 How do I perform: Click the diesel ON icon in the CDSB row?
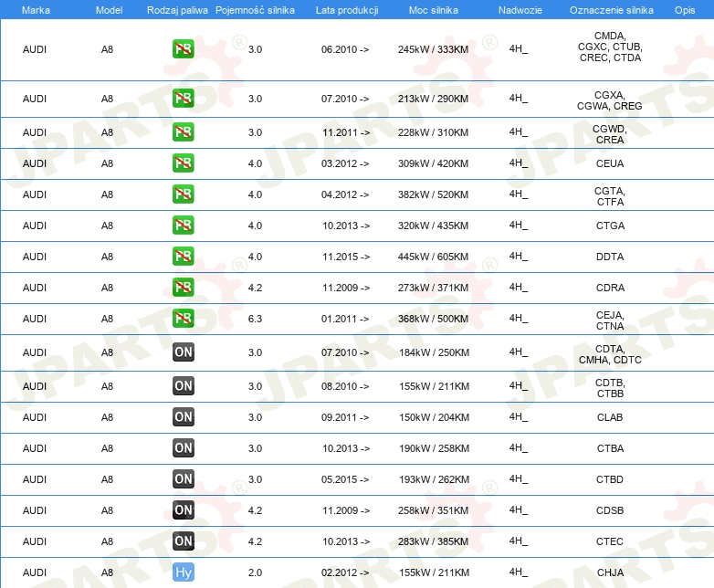(x=183, y=509)
